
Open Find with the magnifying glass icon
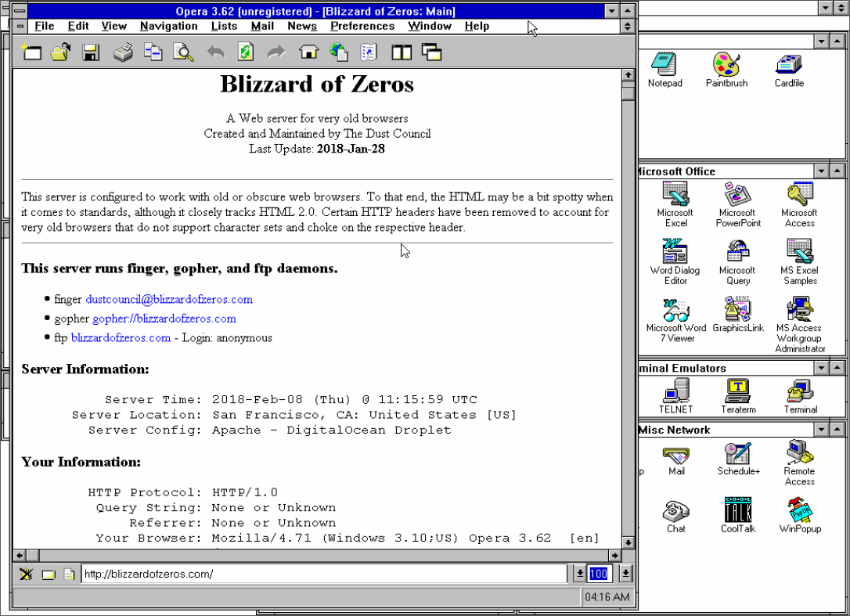tap(183, 52)
